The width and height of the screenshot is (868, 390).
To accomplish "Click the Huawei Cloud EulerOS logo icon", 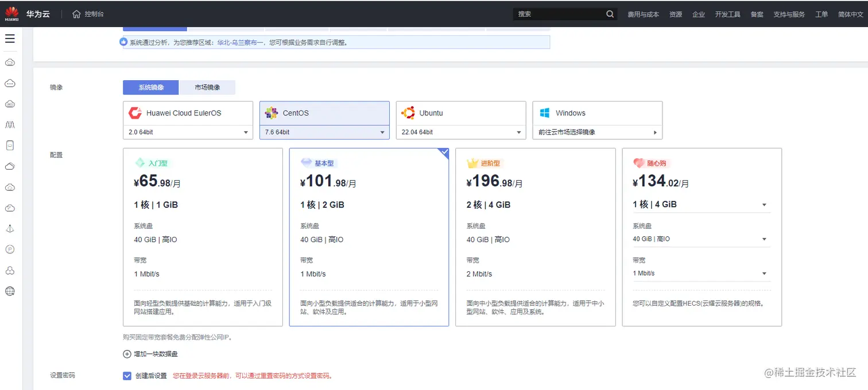I will pos(135,113).
